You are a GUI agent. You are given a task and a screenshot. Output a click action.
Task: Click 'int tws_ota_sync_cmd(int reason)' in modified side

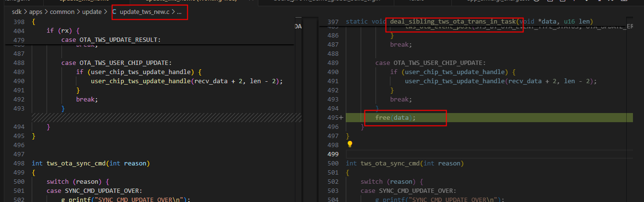coord(405,164)
